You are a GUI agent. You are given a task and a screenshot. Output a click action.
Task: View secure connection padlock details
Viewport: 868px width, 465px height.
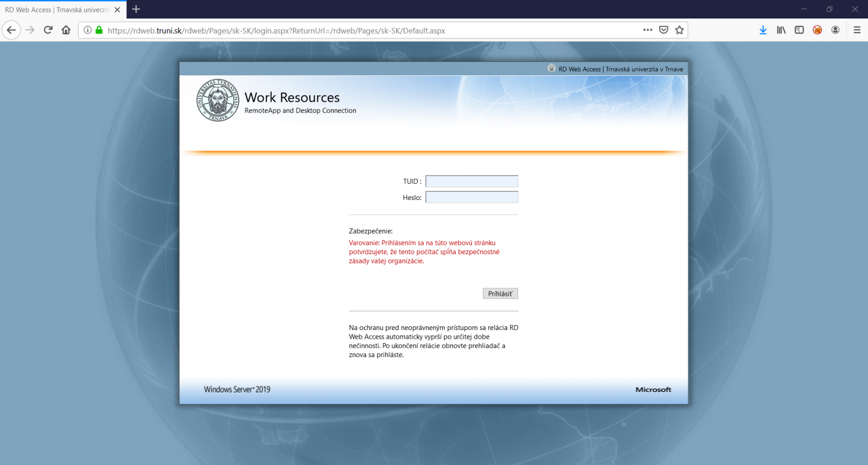tap(99, 30)
